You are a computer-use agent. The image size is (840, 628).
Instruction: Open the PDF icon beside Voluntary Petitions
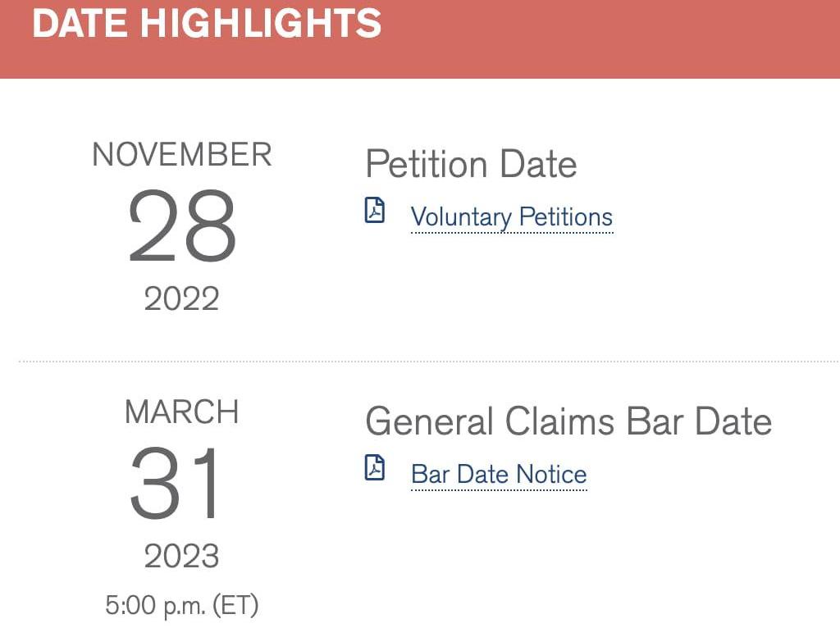374,211
